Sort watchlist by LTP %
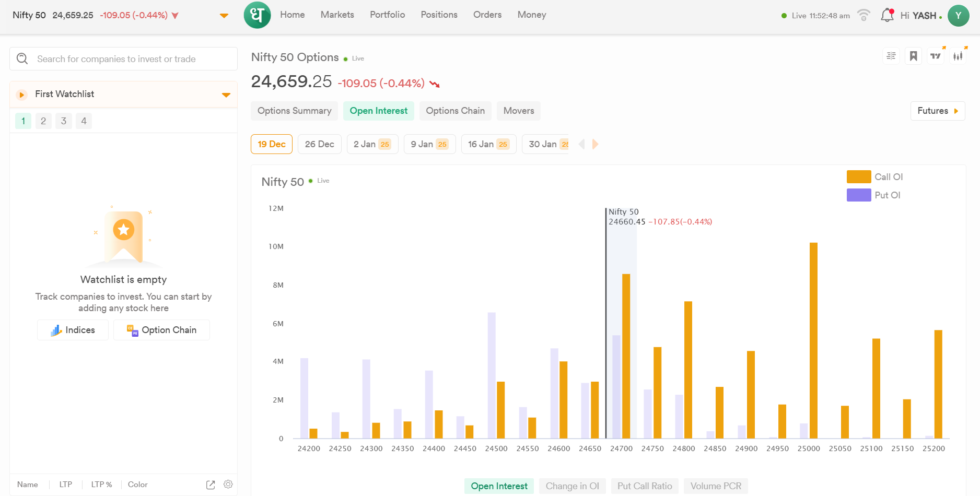 (x=102, y=485)
